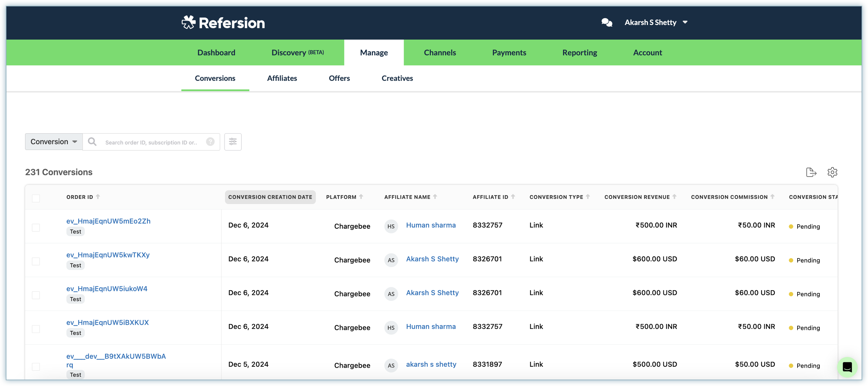Focus the order ID search field
868x386 pixels.
pos(151,142)
